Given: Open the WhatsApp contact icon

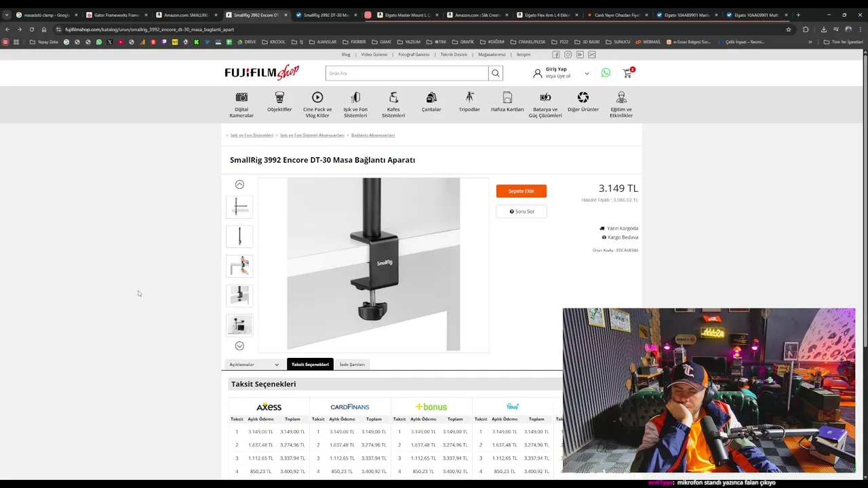Looking at the screenshot, I should [606, 73].
